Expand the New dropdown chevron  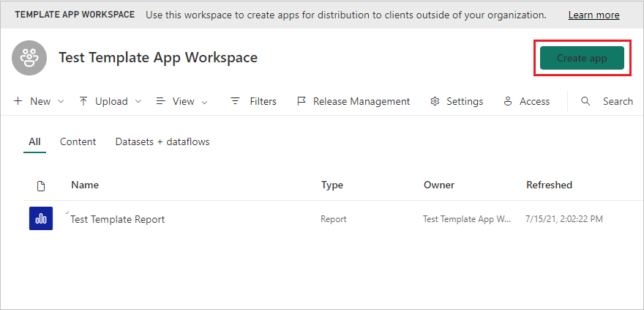61,102
